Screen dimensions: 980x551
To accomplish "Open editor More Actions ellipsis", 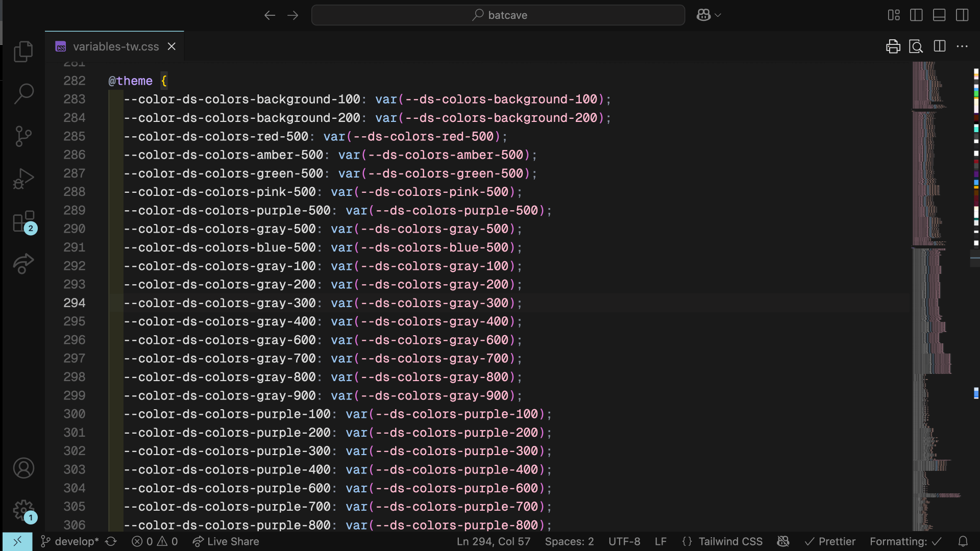I will pyautogui.click(x=962, y=46).
